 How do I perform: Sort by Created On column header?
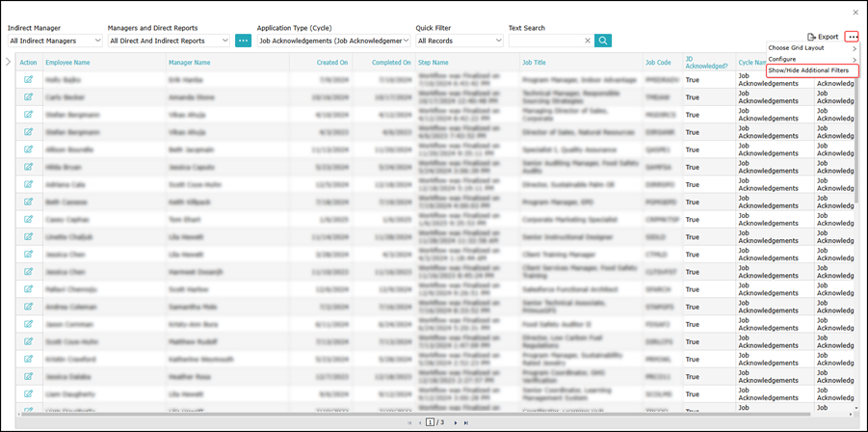point(333,62)
